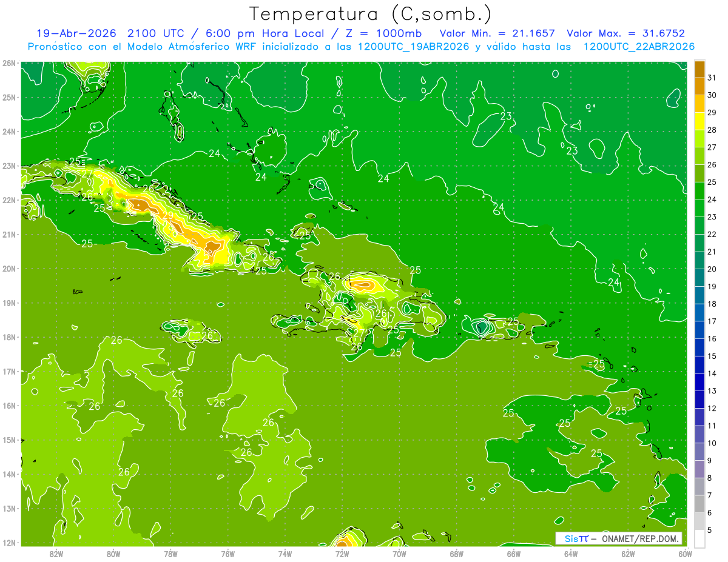Click the Valor Min. = 21.1657 text
Image resolution: width=728 pixels, height=562 pixels.
[499, 33]
